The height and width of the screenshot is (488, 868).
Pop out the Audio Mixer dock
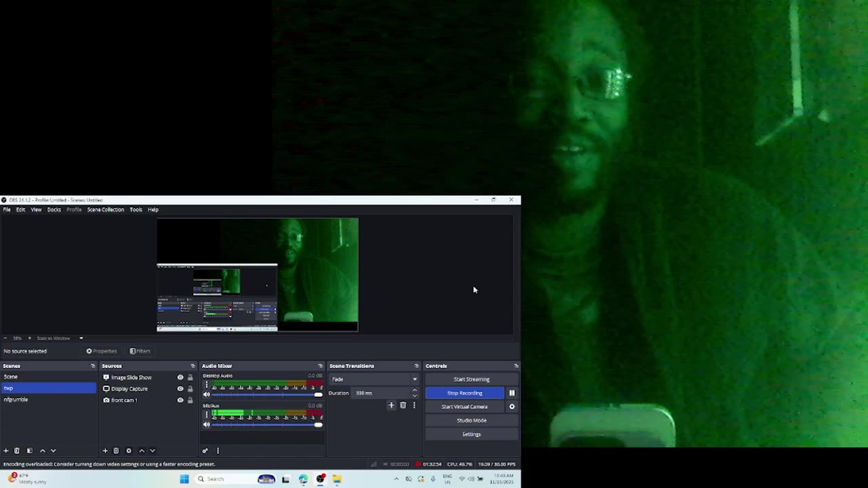[321, 366]
